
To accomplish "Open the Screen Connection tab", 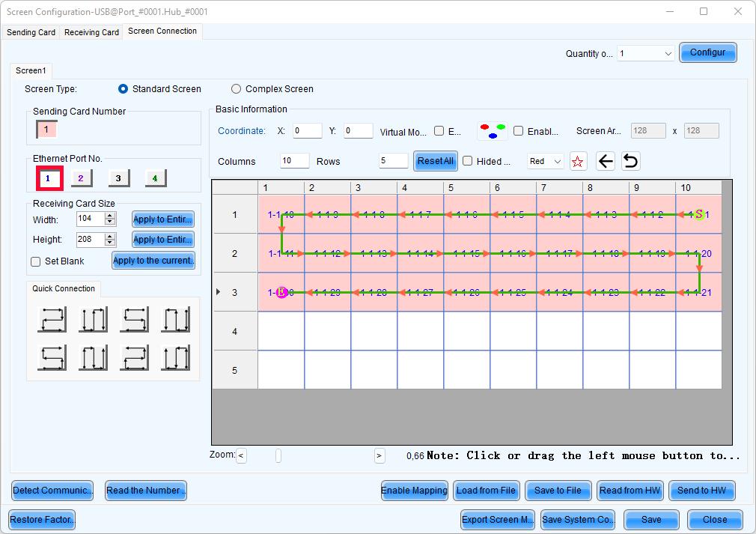I will (162, 31).
